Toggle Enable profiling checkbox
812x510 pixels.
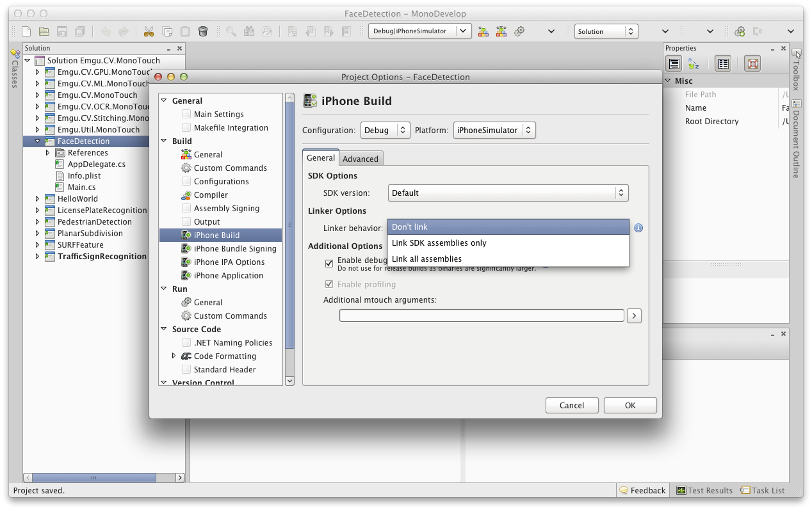[x=329, y=284]
